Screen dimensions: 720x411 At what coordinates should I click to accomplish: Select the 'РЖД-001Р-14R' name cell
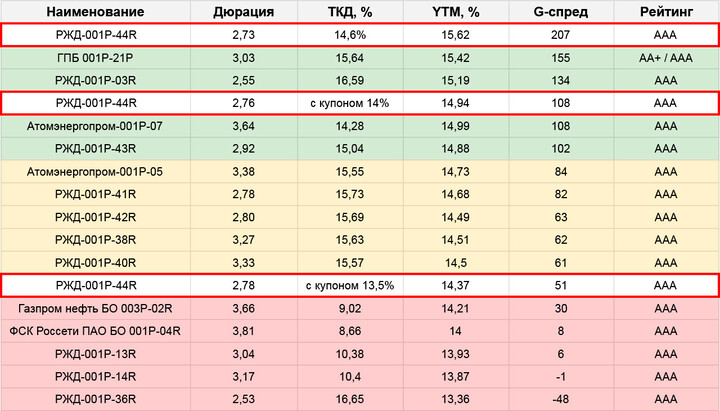tap(96, 377)
